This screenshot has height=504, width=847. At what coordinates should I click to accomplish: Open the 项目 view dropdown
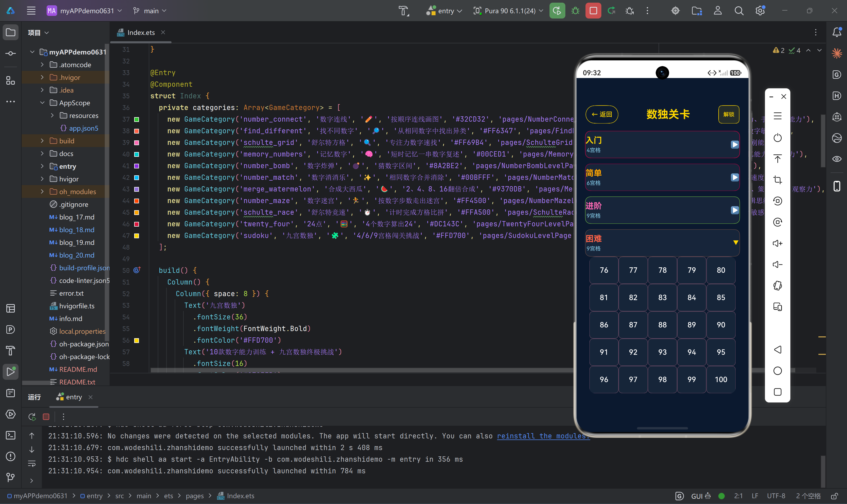coord(38,33)
